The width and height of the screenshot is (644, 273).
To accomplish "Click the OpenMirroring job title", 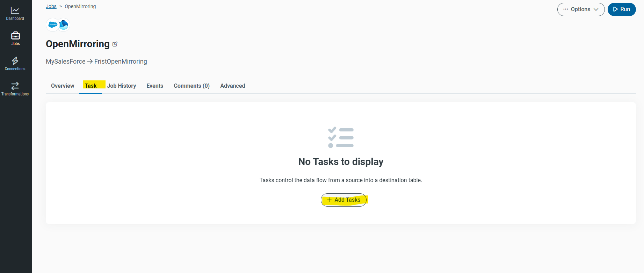I will point(78,44).
